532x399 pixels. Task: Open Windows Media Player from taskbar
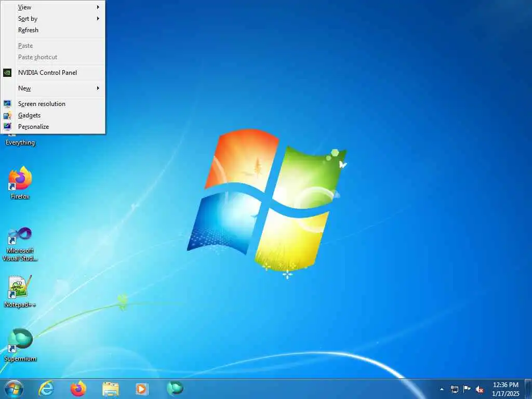[x=142, y=389]
